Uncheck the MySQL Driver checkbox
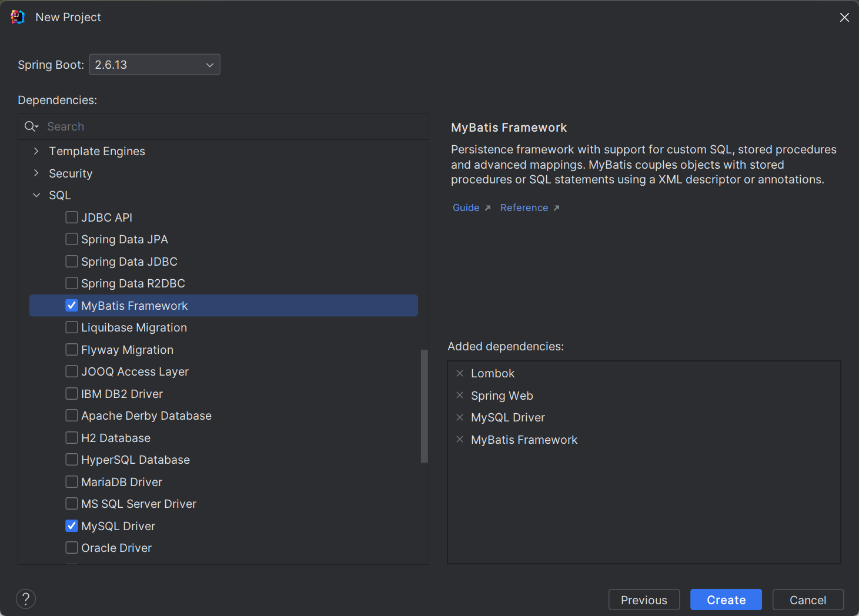Viewport: 859px width, 616px height. 72,526
